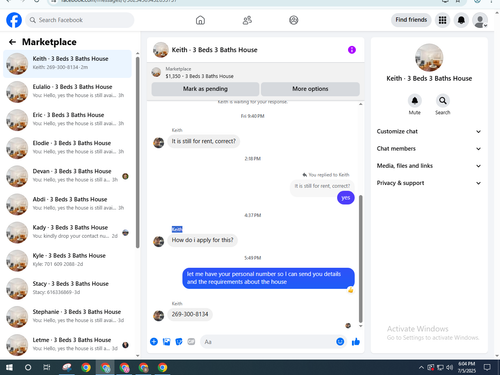Viewport: 500px width, 375px height.
Task: Open the volume icon in system tray
Action: point(449,367)
